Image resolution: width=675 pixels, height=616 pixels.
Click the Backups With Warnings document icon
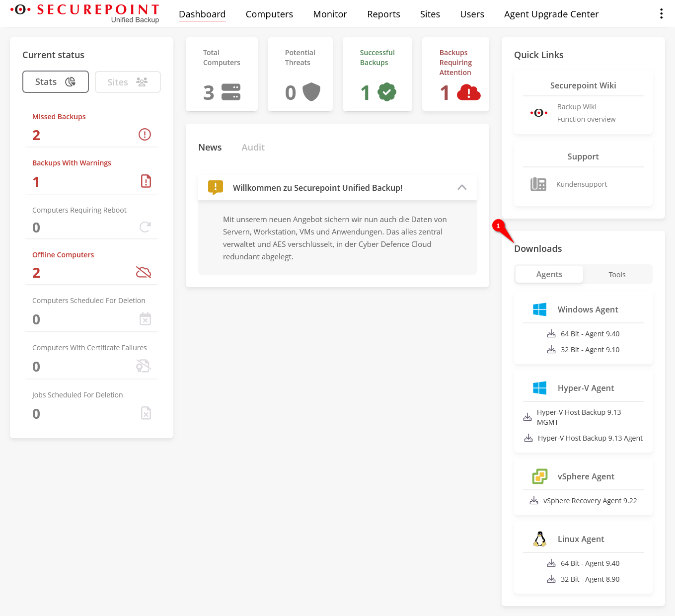146,181
